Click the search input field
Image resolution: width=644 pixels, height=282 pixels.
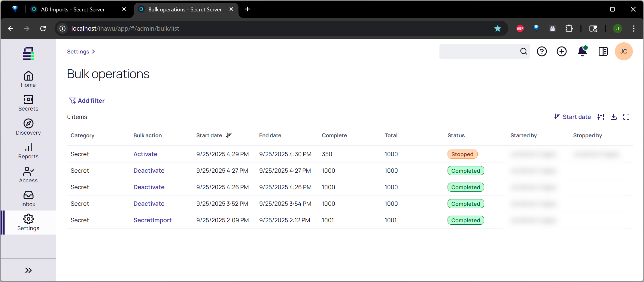point(479,52)
